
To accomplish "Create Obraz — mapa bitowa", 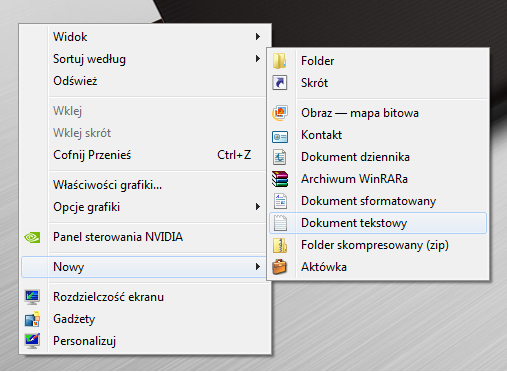I will [378, 113].
